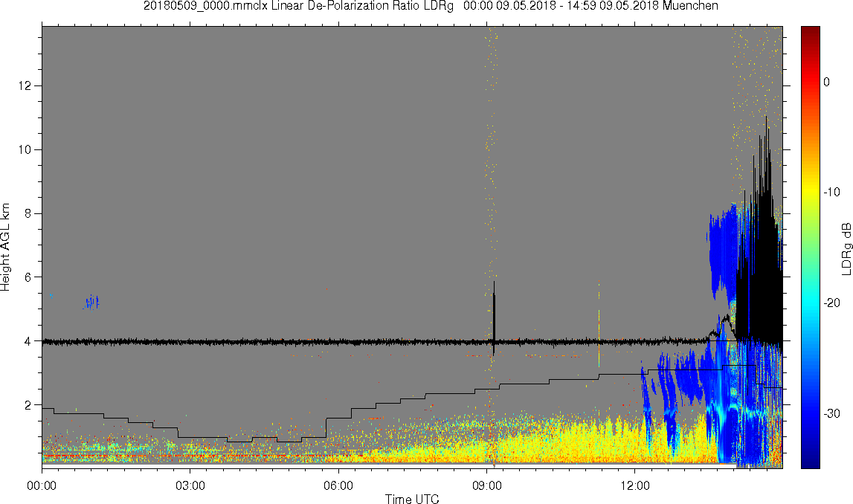The width and height of the screenshot is (853, 504).
Task: Click the 'Height AGL km' y-axis label
Action: click(5, 248)
